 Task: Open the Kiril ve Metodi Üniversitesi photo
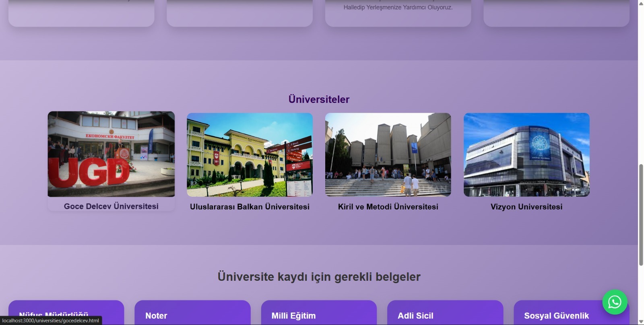point(388,155)
